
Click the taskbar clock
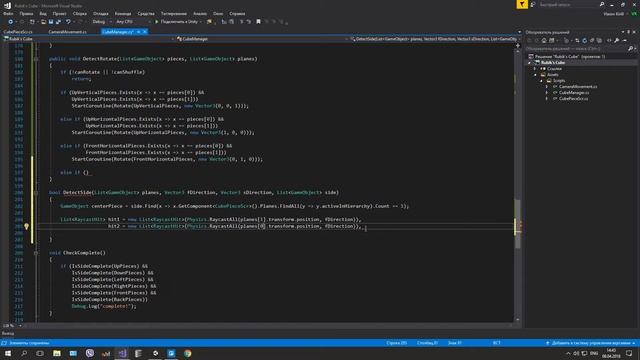tap(611, 353)
